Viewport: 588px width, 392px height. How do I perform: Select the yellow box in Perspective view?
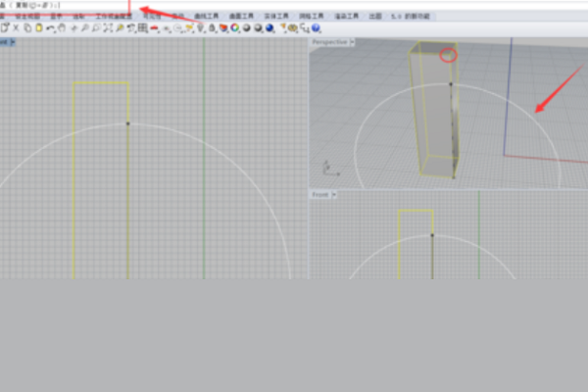tap(438, 118)
